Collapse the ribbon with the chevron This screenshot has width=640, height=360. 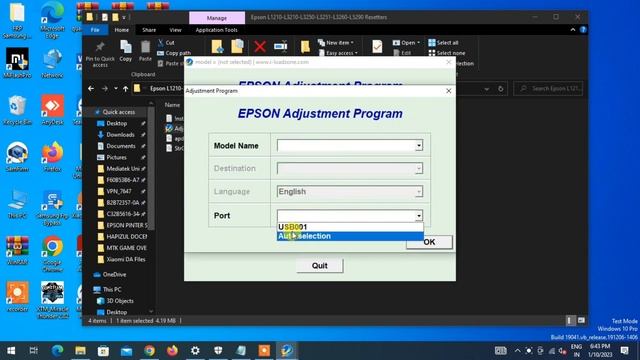573,30
